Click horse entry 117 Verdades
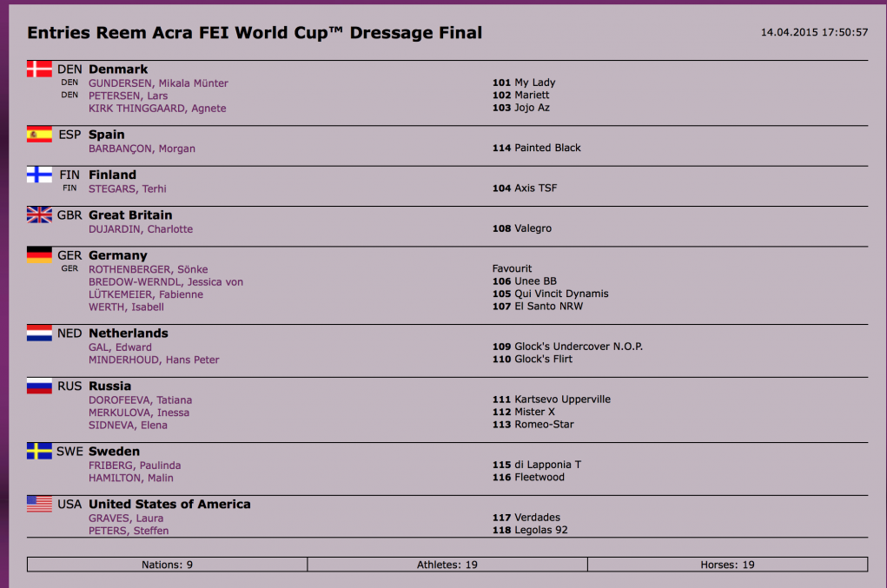Screen dimensions: 887x588 526,518
